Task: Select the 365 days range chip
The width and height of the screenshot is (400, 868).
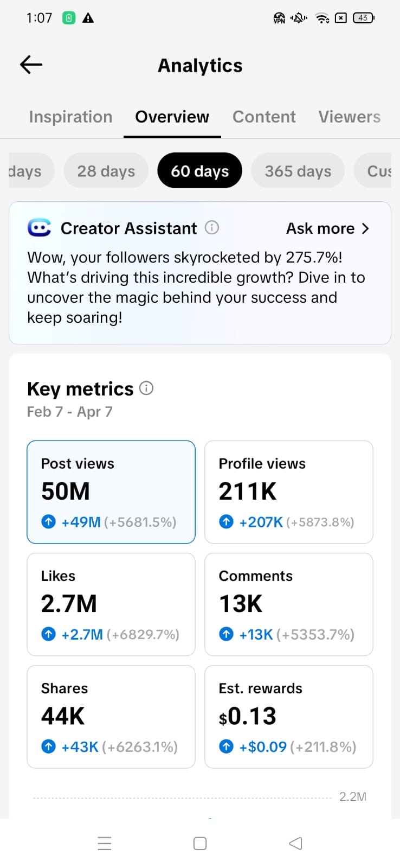Action: pyautogui.click(x=298, y=171)
